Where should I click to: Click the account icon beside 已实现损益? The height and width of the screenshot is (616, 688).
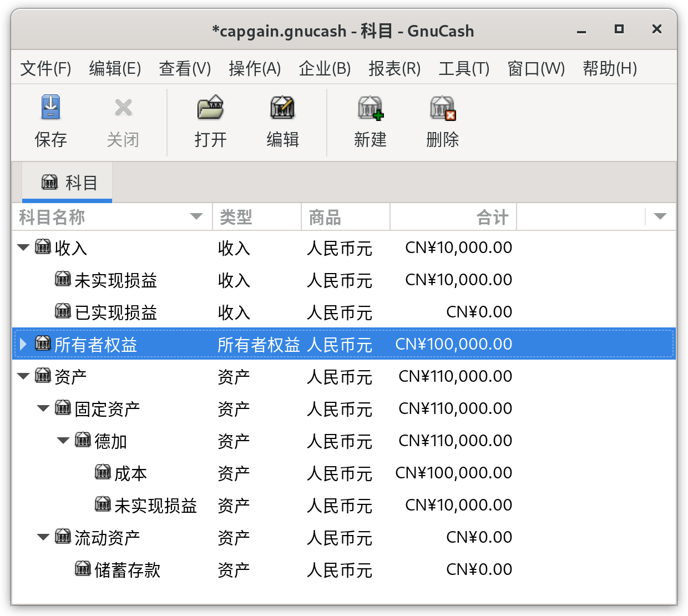[63, 311]
